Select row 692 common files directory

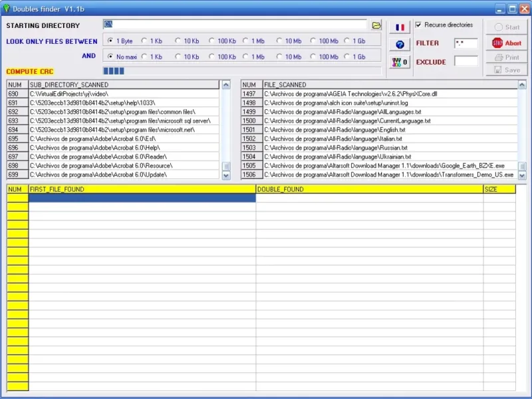(113, 112)
